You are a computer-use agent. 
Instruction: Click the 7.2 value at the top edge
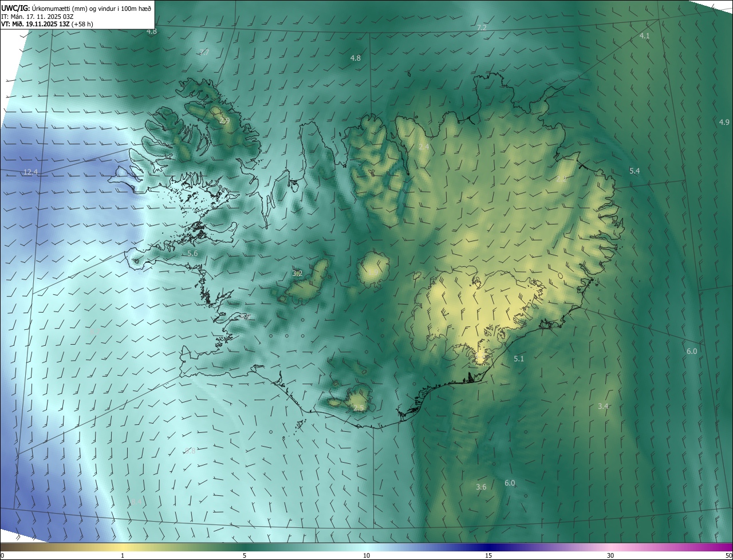(x=482, y=27)
